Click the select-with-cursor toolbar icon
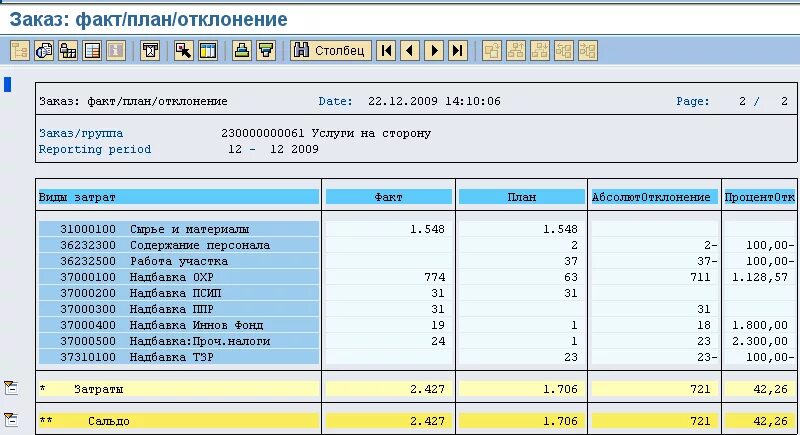800x435 pixels. [x=184, y=50]
